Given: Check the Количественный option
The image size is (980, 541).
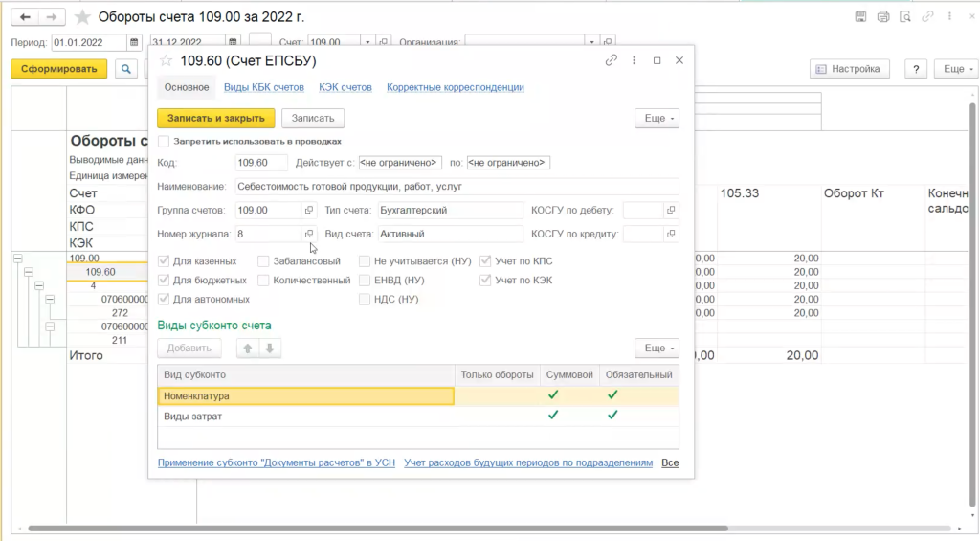Looking at the screenshot, I should [263, 281].
